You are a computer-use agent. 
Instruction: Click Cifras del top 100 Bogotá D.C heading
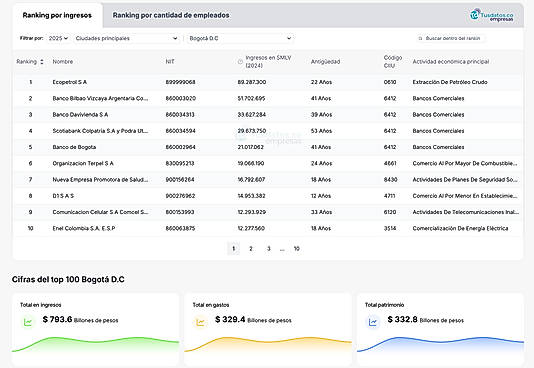pyautogui.click(x=68, y=279)
